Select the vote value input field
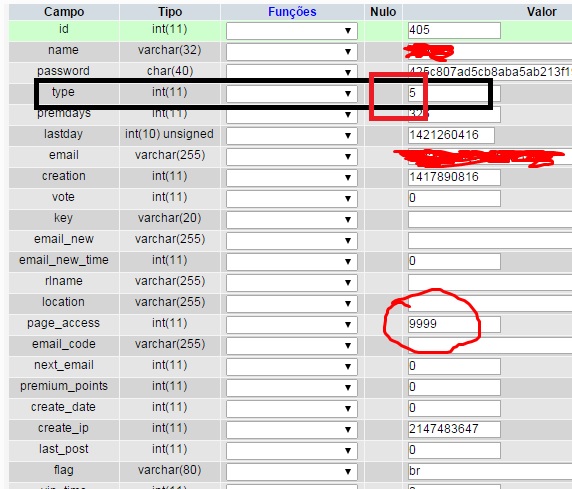Screen dimensions: 572x489 click(x=454, y=199)
